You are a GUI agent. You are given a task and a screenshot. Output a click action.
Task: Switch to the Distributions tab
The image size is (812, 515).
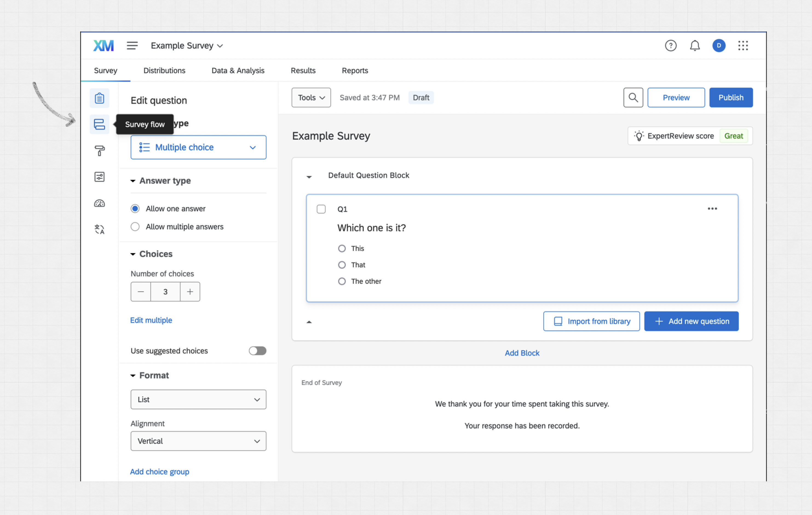[x=164, y=70]
